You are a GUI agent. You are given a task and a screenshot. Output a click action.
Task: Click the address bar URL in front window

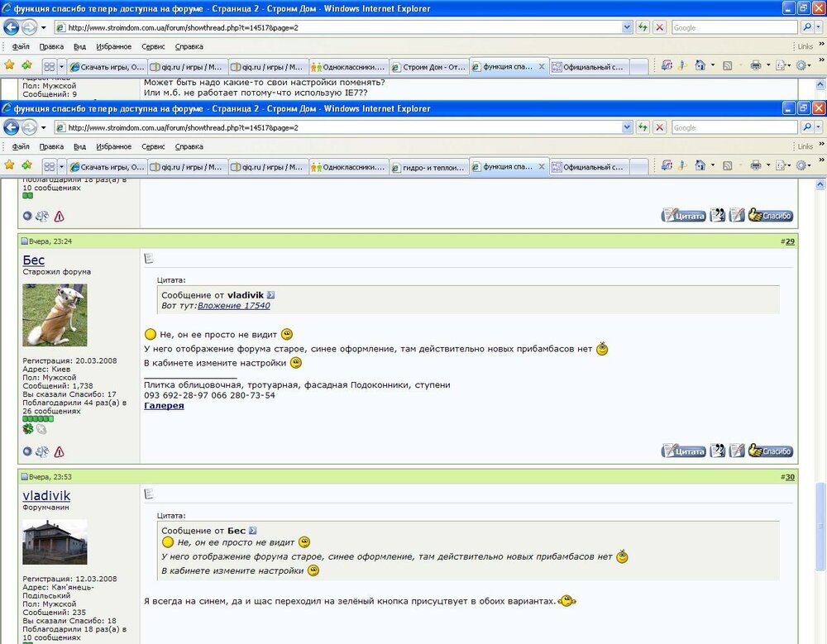pos(183,127)
